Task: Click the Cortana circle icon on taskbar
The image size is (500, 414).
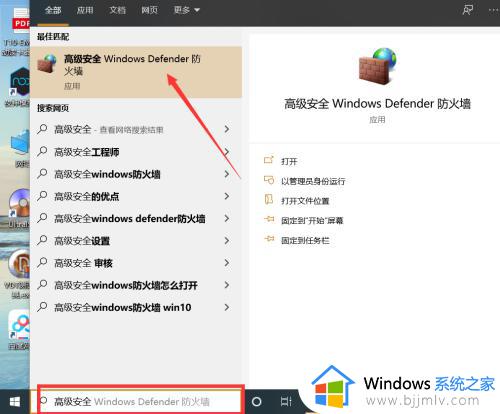Action: [x=257, y=402]
